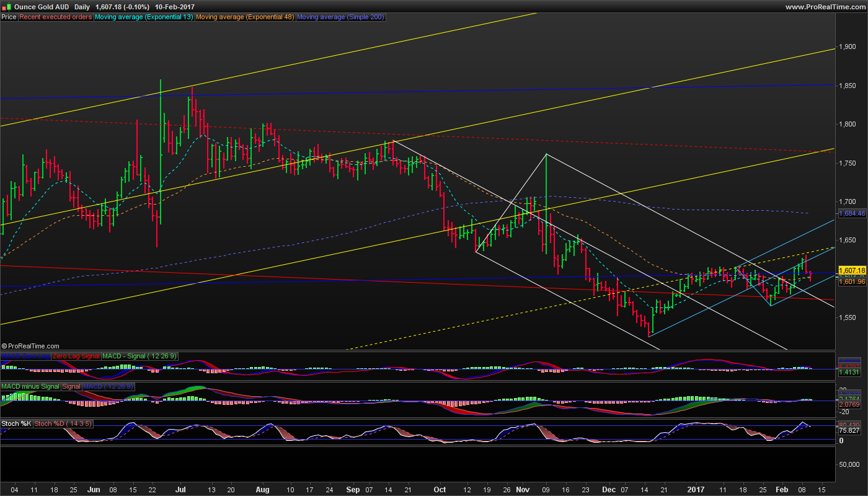Click the Stoch %K indicator label
Image resolution: width=868 pixels, height=496 pixels.
pos(16,423)
